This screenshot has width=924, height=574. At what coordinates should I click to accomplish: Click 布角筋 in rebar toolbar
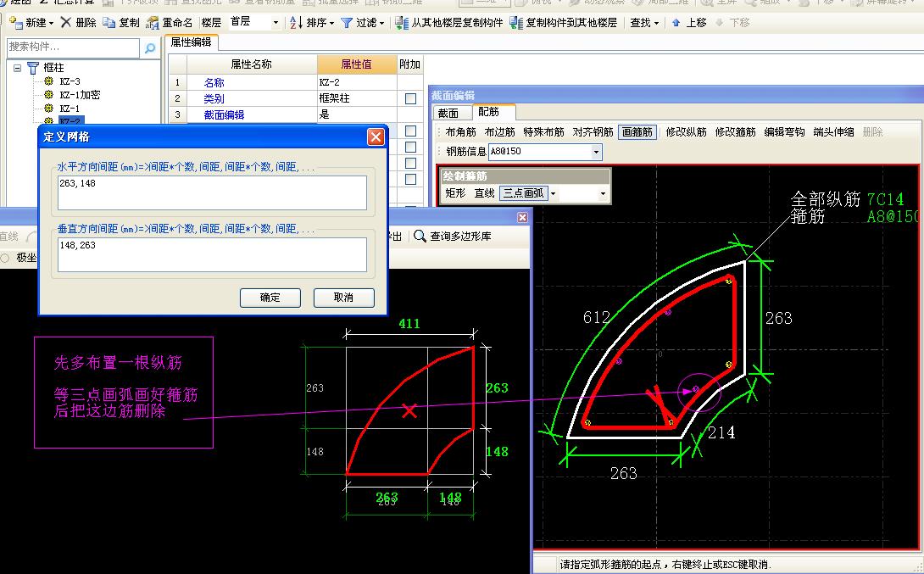click(x=460, y=132)
